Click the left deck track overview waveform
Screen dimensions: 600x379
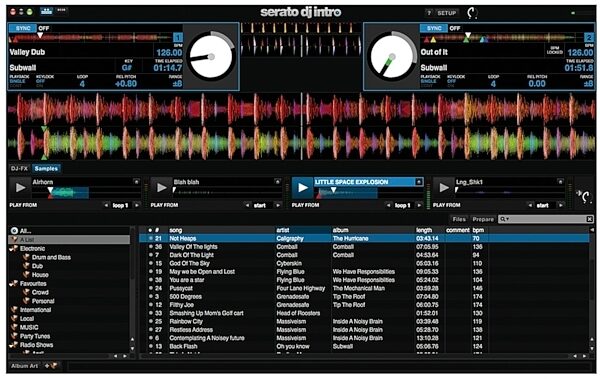click(91, 38)
